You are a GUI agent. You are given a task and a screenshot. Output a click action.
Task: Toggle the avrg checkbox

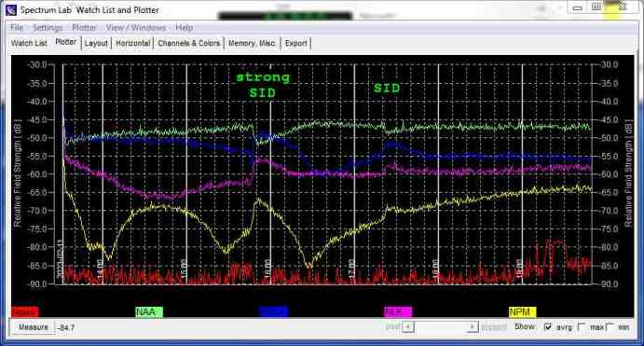point(547,327)
